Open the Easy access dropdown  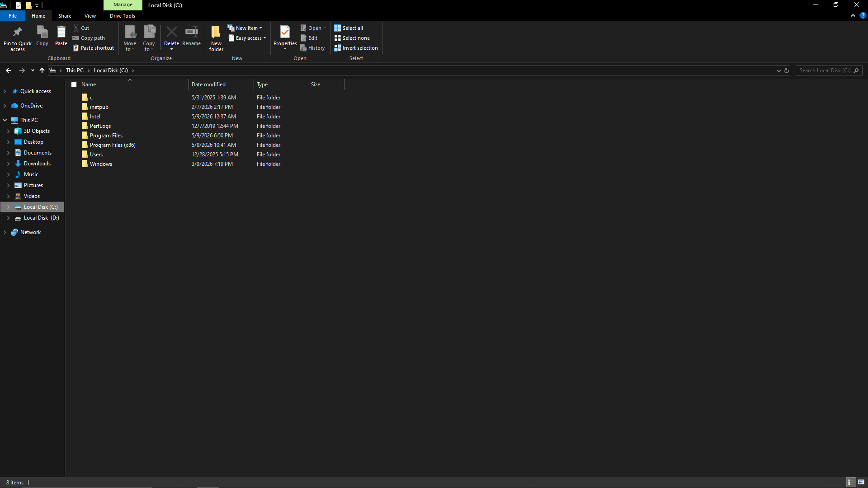(x=247, y=38)
